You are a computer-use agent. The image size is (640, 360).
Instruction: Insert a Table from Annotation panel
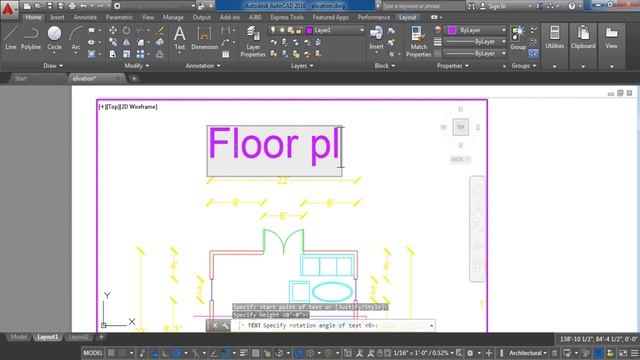point(225,54)
